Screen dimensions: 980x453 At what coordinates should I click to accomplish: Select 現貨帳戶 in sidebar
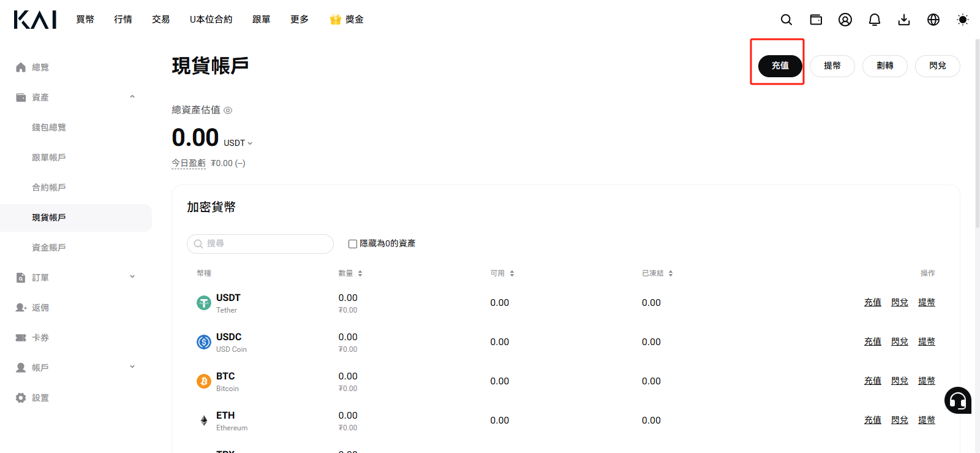coord(76,218)
